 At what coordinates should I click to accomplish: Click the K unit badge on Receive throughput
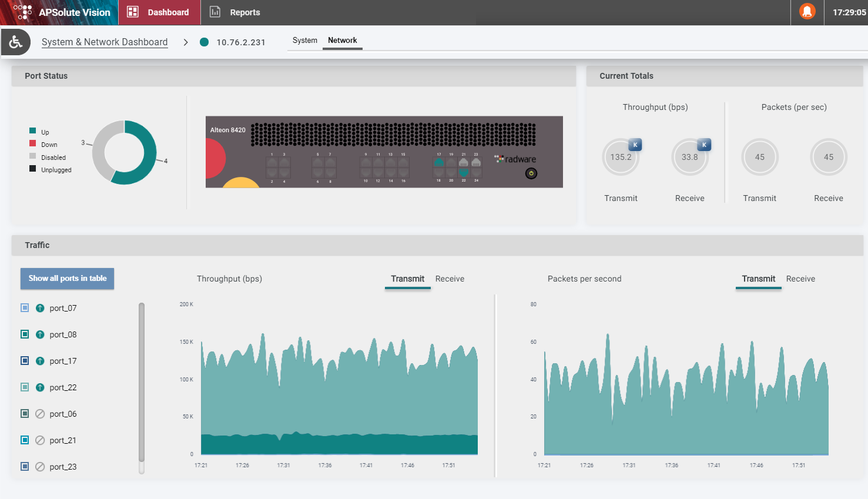pos(704,145)
